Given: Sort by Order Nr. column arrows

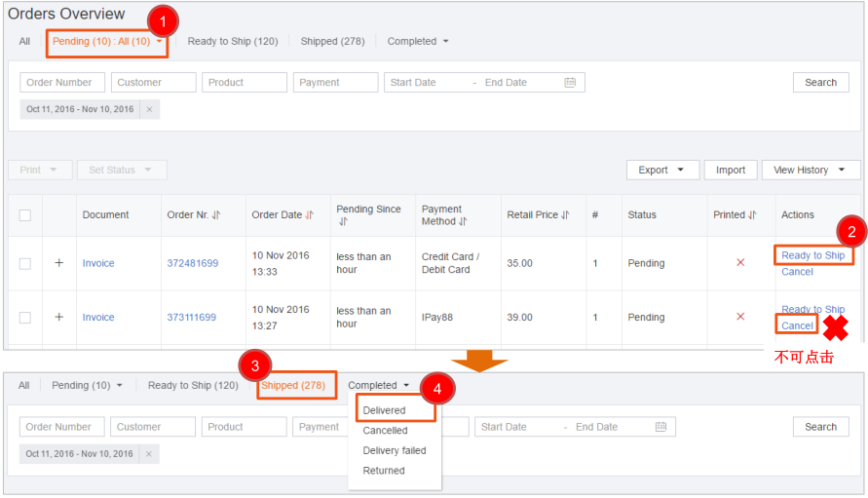Looking at the screenshot, I should click(x=215, y=215).
